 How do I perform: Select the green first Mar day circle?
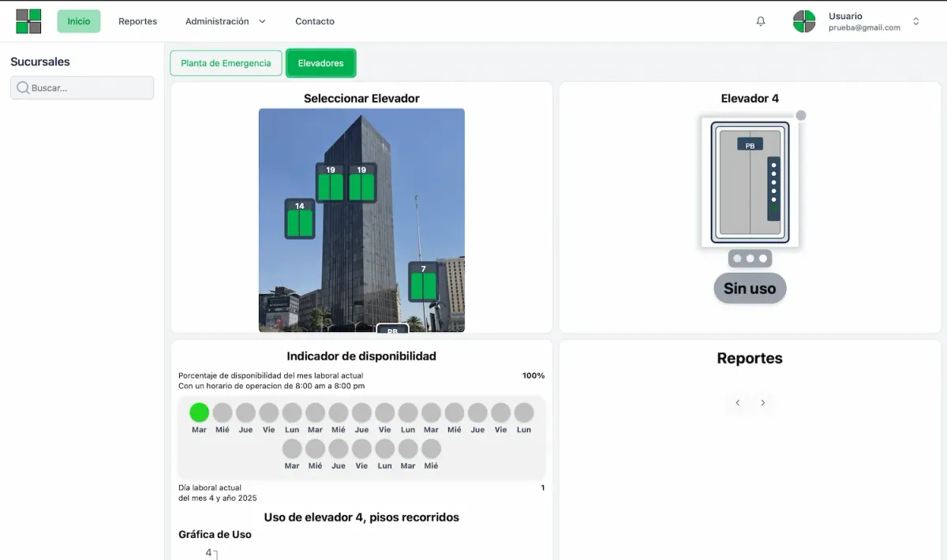click(x=200, y=413)
